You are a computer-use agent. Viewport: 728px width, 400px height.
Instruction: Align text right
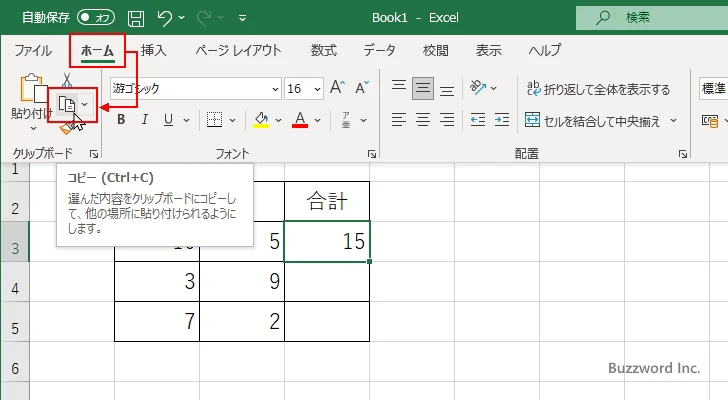coord(447,120)
